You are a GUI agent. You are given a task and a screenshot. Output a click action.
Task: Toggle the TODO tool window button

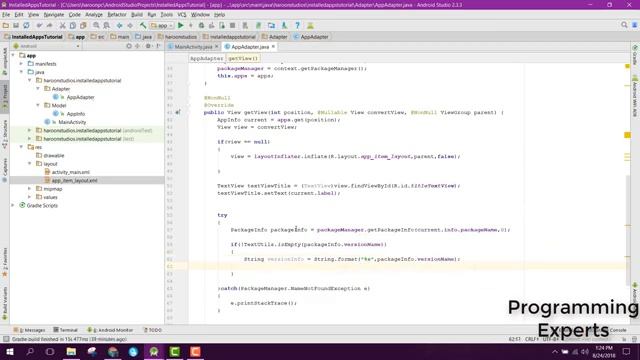pos(153,330)
